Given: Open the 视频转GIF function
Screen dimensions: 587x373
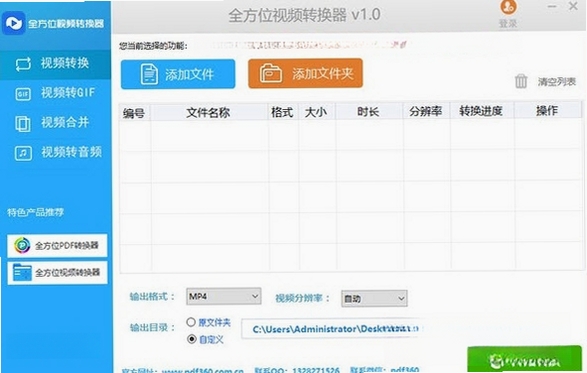Looking at the screenshot, I should point(55,93).
